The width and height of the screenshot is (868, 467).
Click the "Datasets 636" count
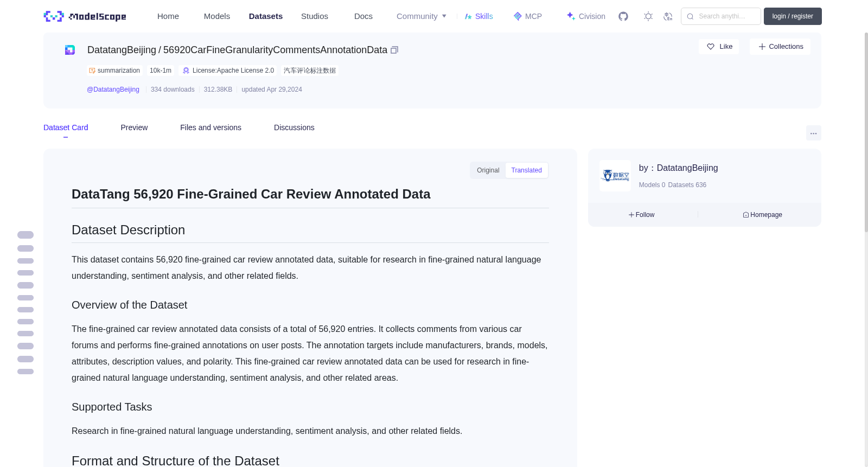[687, 185]
